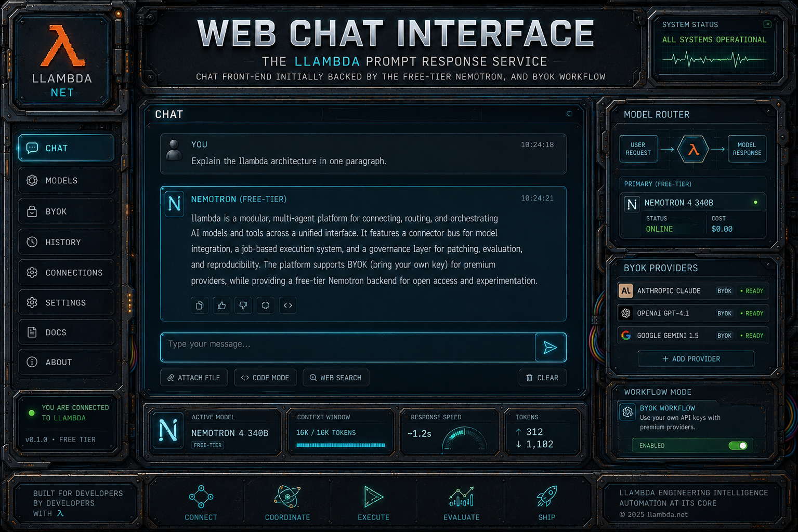798x532 pixels.
Task: Click the Model Response box
Action: click(x=747, y=149)
